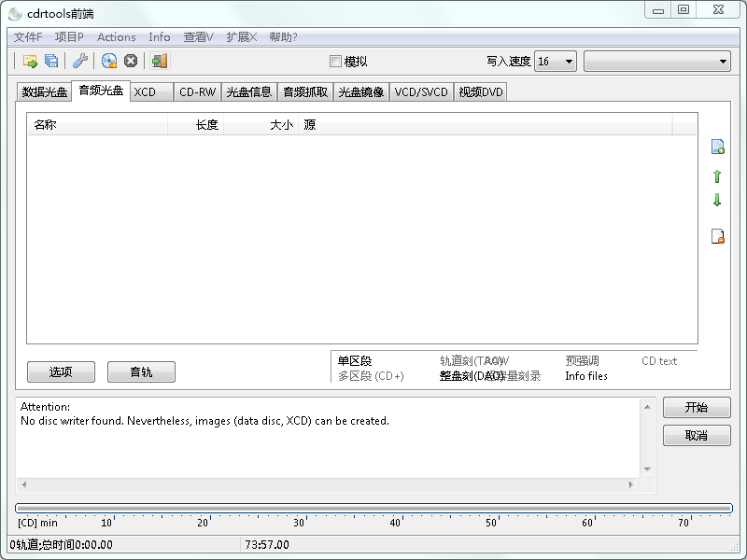Click the burn disc toolbar icon
This screenshot has height=560, width=747.
[x=109, y=62]
